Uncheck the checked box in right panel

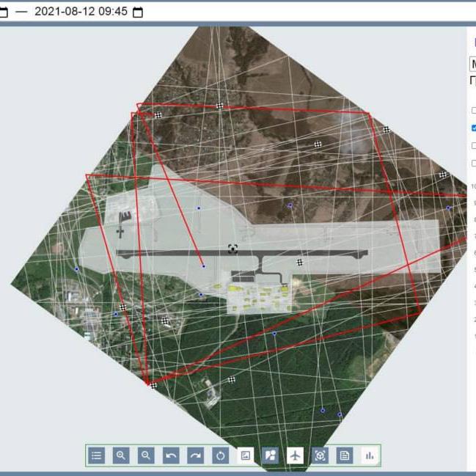[473, 128]
